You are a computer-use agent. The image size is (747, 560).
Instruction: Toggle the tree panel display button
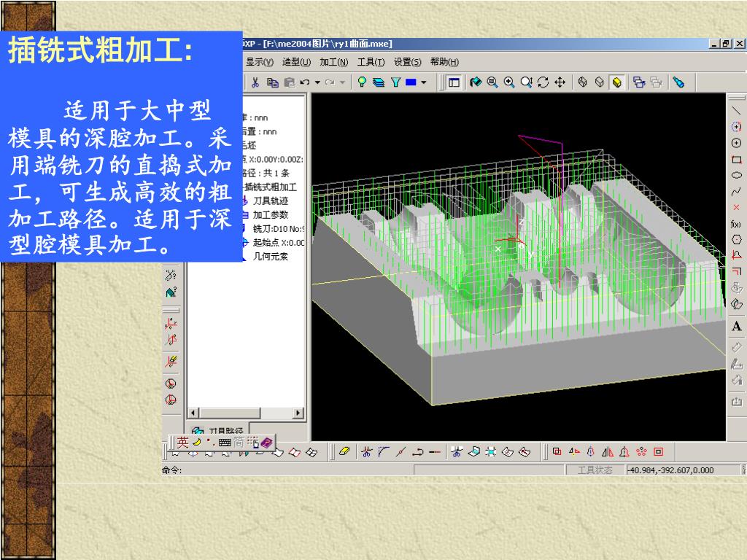[454, 82]
